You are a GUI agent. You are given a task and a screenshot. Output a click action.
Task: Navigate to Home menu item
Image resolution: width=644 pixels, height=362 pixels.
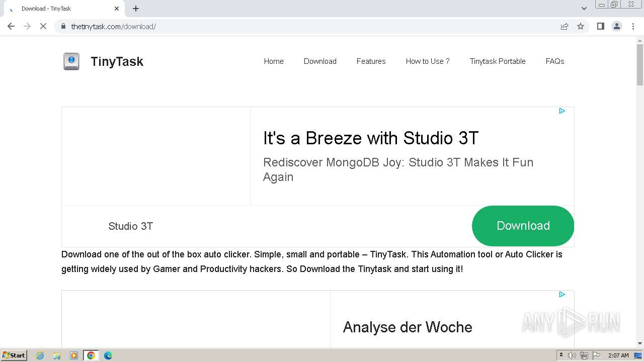[x=274, y=61]
